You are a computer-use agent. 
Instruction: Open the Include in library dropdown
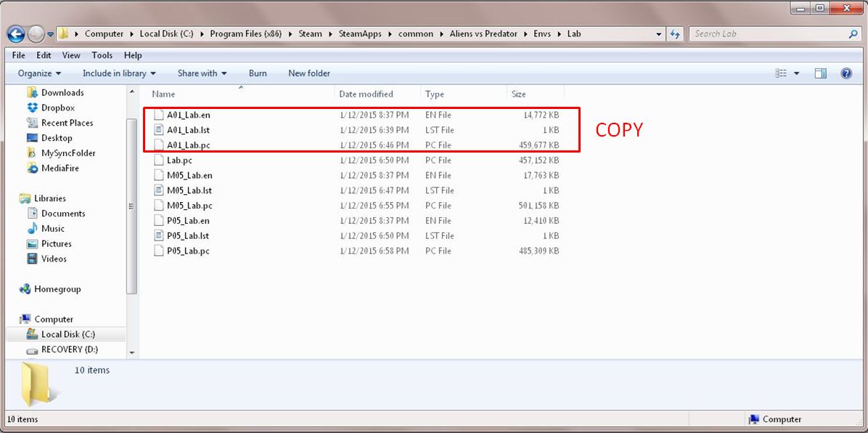[x=119, y=73]
